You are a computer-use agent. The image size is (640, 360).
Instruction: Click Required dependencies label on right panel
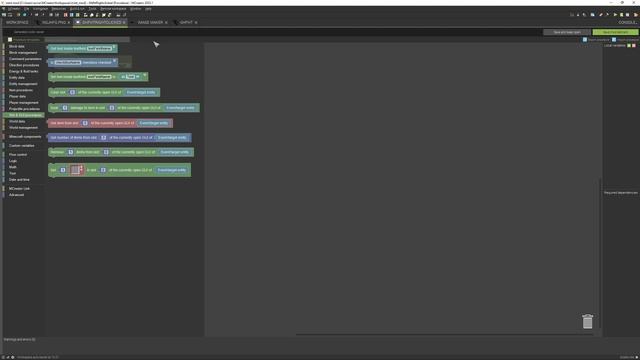pos(620,193)
